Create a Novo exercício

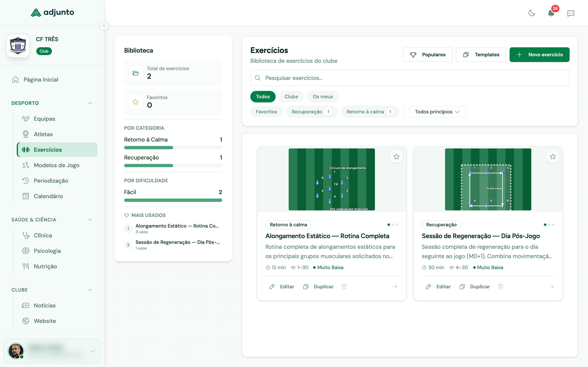pos(540,55)
